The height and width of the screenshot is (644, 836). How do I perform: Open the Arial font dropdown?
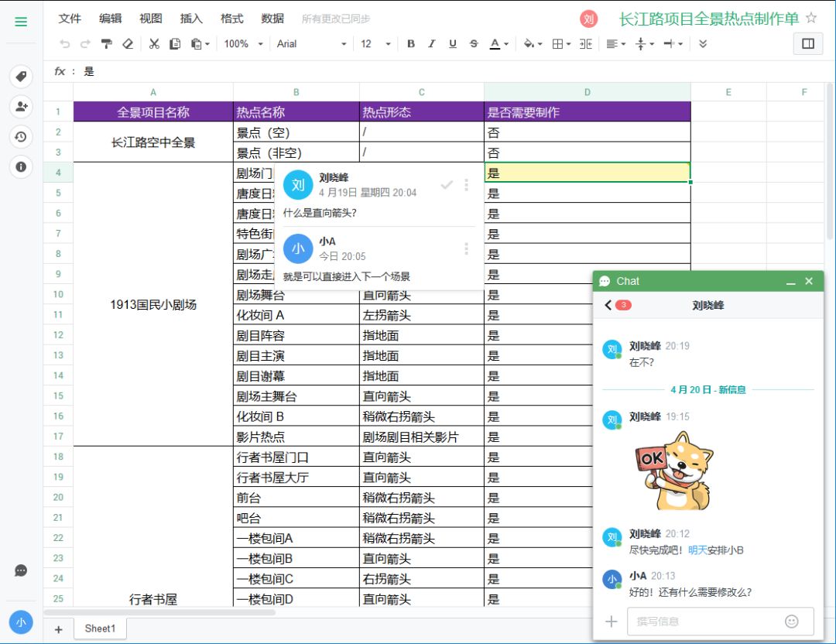(311, 44)
